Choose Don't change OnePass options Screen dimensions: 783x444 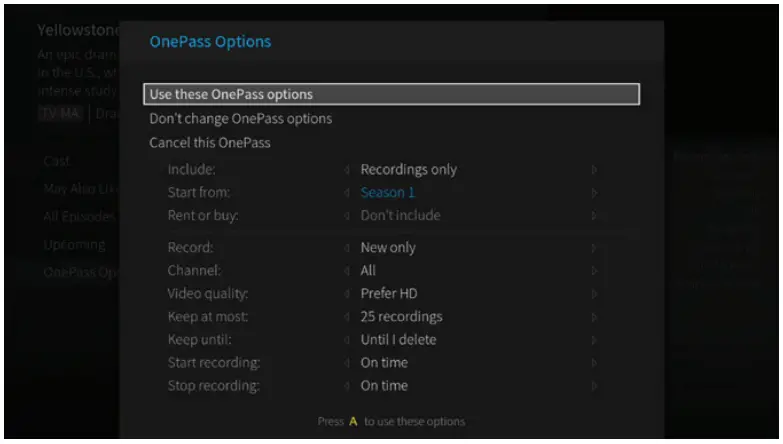(240, 119)
